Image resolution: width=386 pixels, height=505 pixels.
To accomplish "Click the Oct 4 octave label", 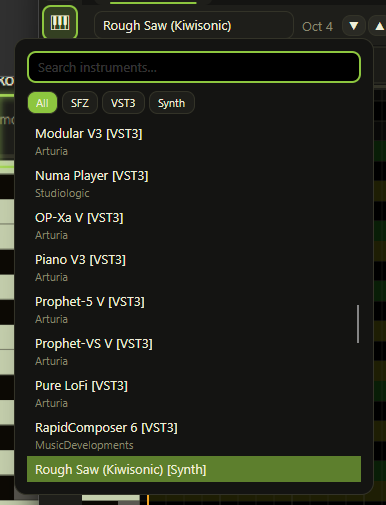I will [317, 26].
